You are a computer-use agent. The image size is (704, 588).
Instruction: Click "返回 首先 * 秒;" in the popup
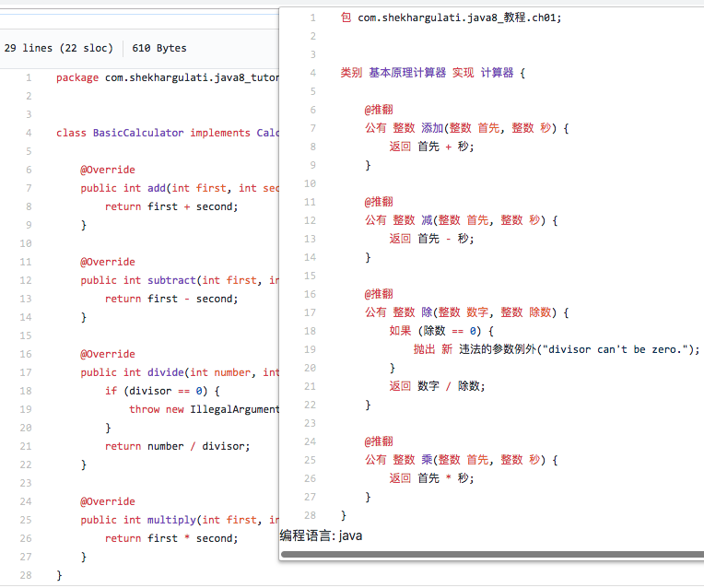[431, 478]
